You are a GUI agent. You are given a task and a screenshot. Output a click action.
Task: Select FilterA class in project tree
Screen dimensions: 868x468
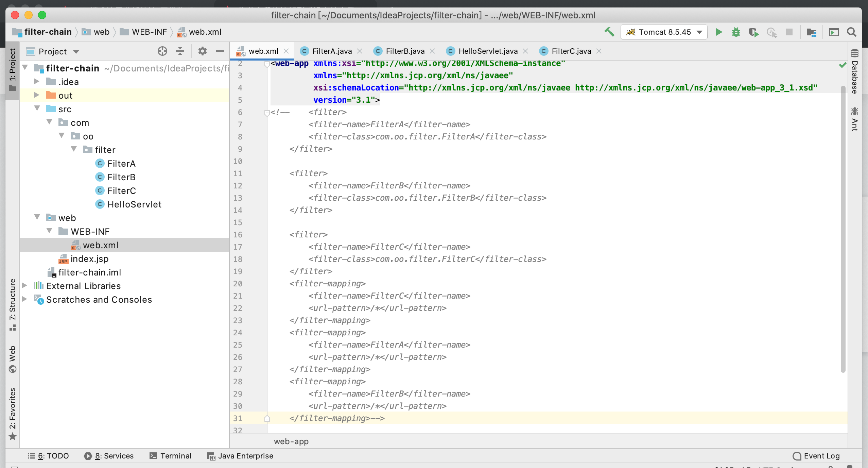(116, 164)
